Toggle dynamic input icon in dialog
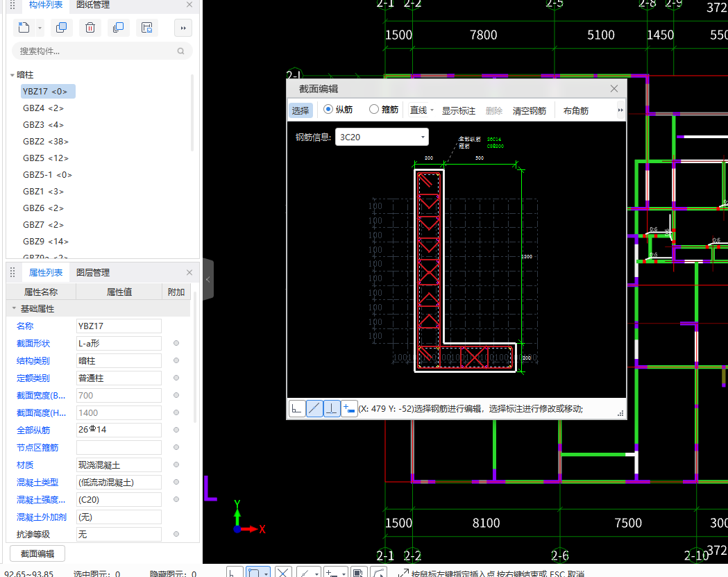Image resolution: width=728 pixels, height=577 pixels. pos(349,409)
